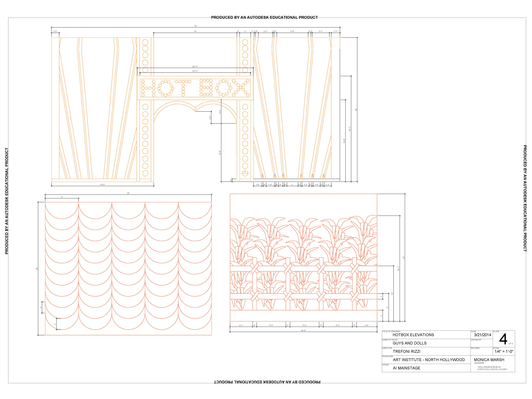Click the 26'-6" dimension under the cornfield
The image size is (532, 399).
pyautogui.click(x=304, y=331)
